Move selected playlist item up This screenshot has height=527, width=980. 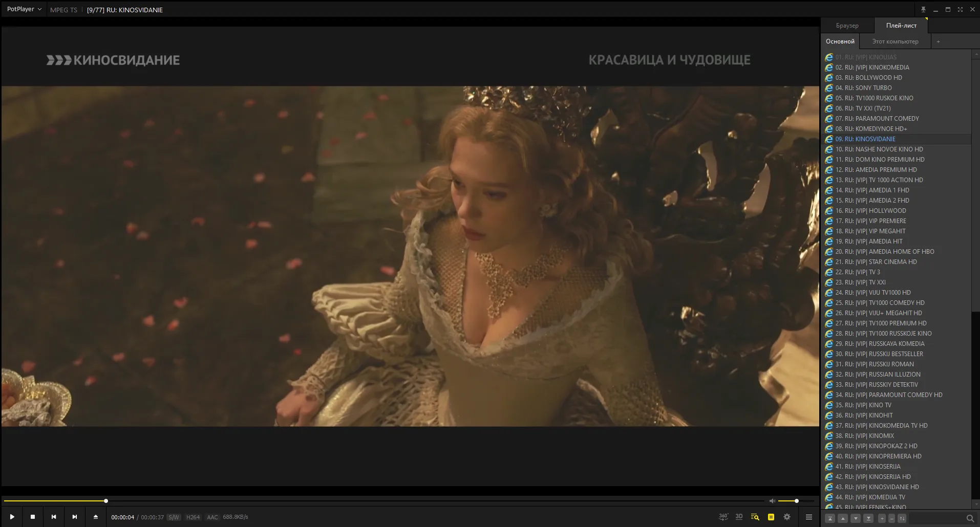pos(843,518)
